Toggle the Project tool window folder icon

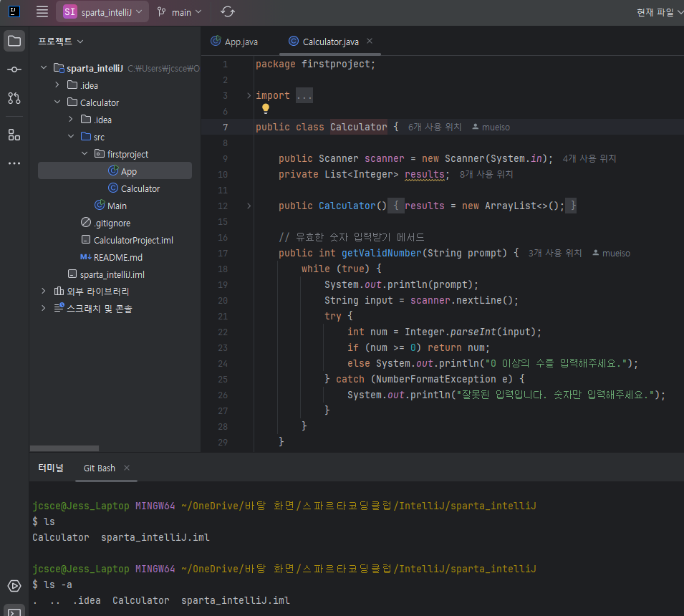coord(14,41)
